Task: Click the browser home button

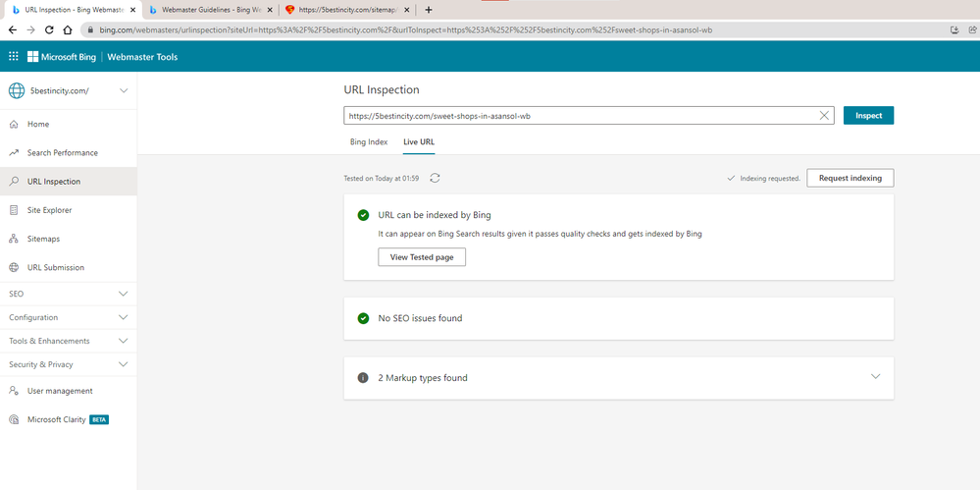Action: [x=68, y=29]
